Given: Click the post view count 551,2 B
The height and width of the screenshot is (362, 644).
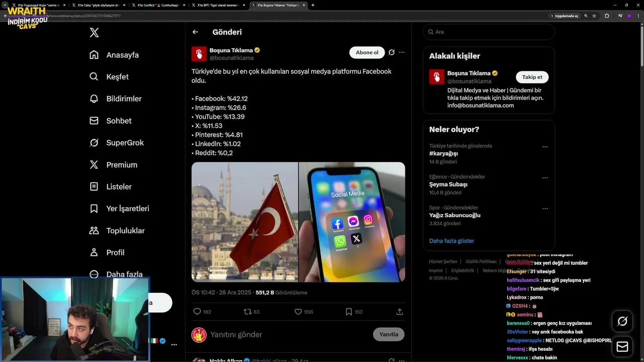Looking at the screenshot, I should [x=281, y=293].
